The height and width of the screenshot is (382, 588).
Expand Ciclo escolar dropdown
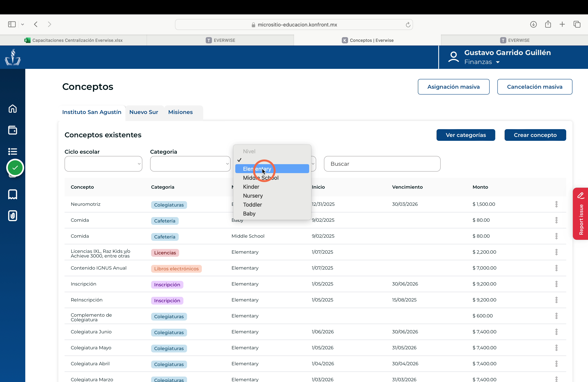pos(103,164)
